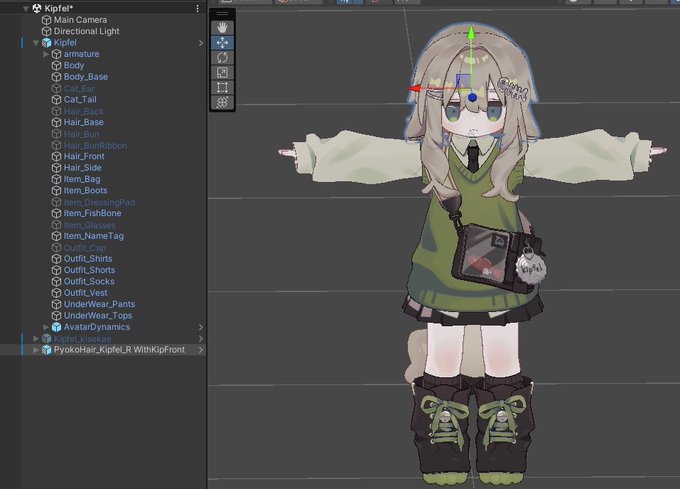This screenshot has height=489, width=680.
Task: Select the disabled Item_DressingPad object
Action: click(x=99, y=202)
